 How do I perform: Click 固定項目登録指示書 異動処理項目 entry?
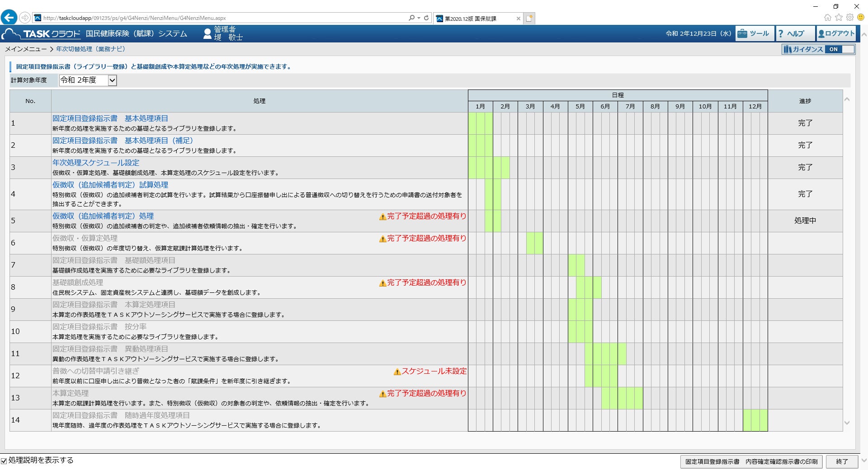point(110,349)
